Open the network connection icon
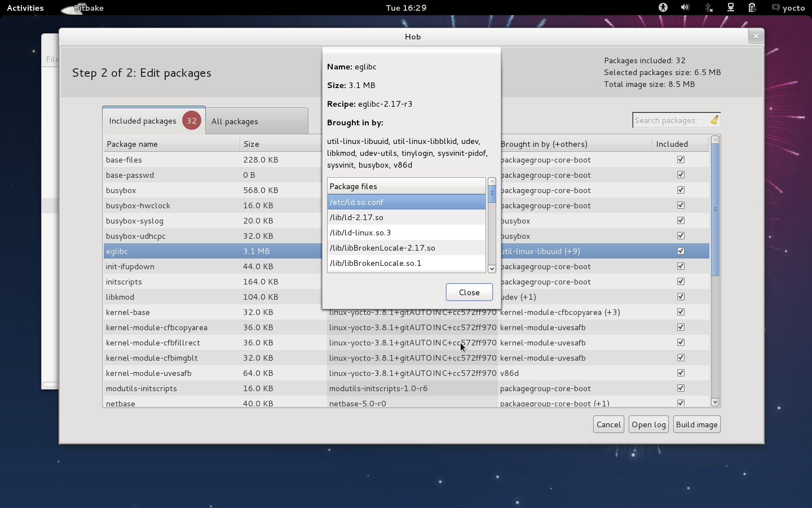Screen dimensions: 812x508 pyautogui.click(x=730, y=7)
